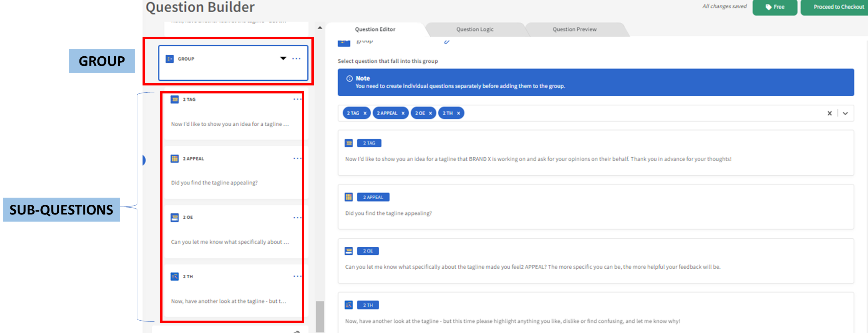Open the 2 OE card three-dot menu
The width and height of the screenshot is (868, 333).
(297, 218)
